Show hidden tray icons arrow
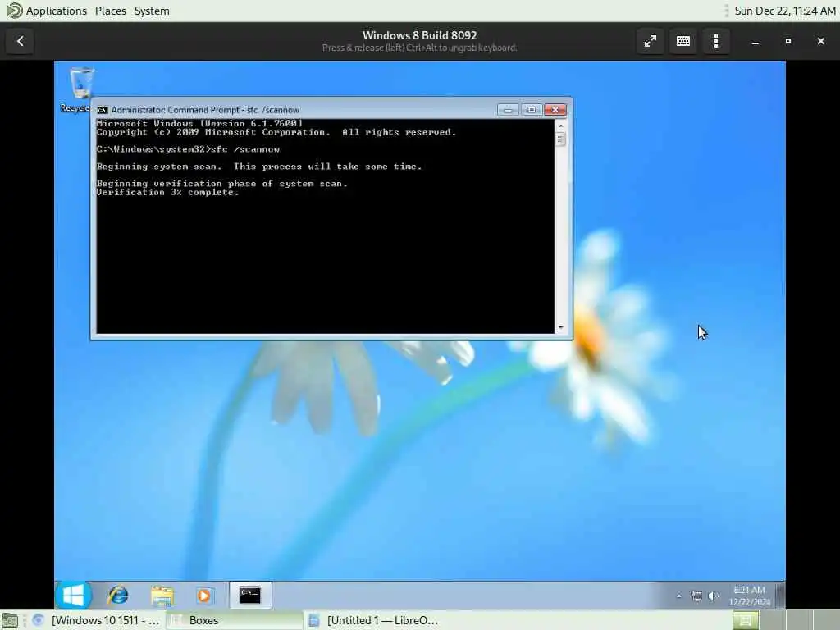Image resolution: width=840 pixels, height=630 pixels. click(x=678, y=596)
